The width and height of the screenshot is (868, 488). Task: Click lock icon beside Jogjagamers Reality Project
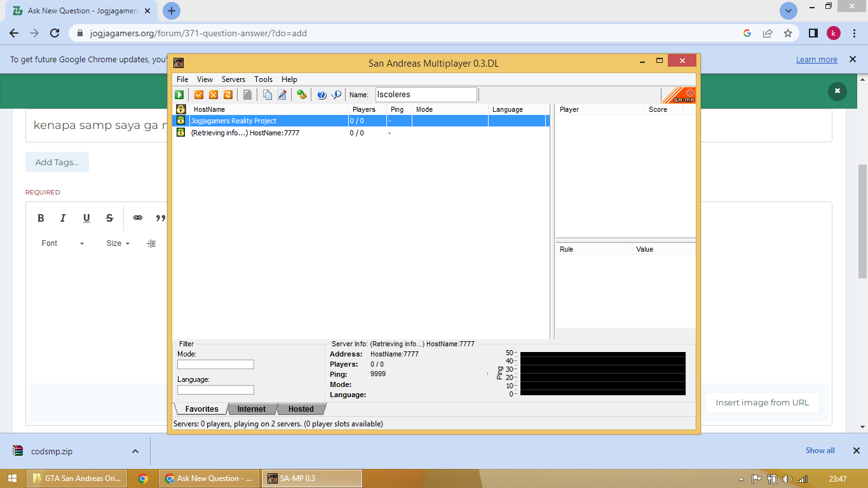(x=180, y=120)
